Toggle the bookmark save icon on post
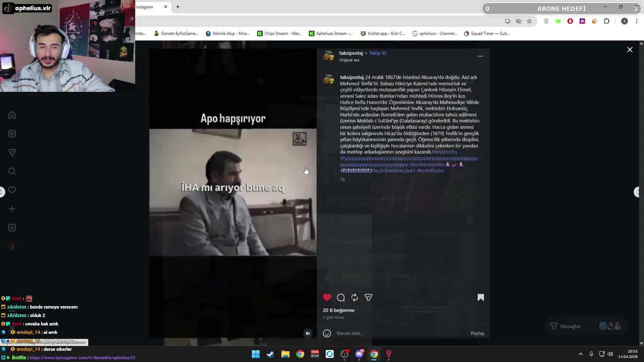The image size is (644, 362). click(480, 297)
